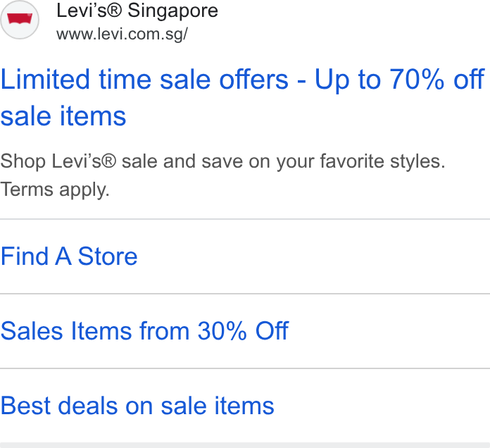
Task: Click the Find A Store sitelink
Action: 69,256
